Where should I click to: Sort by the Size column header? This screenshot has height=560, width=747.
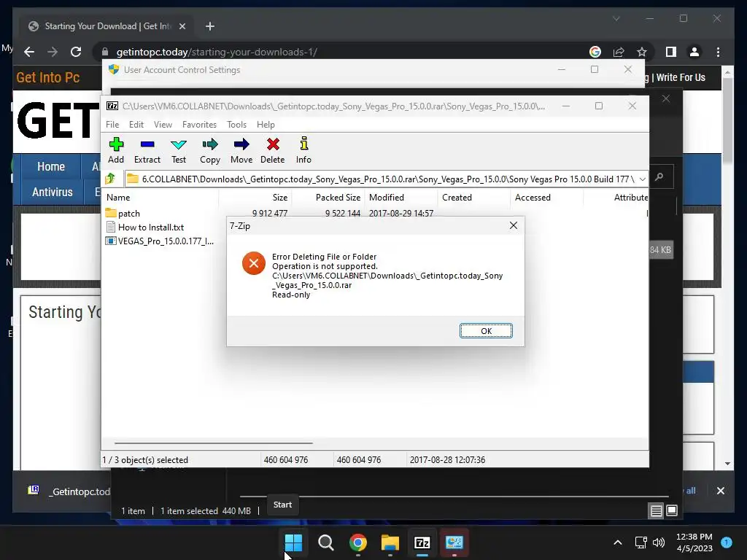[279, 197]
